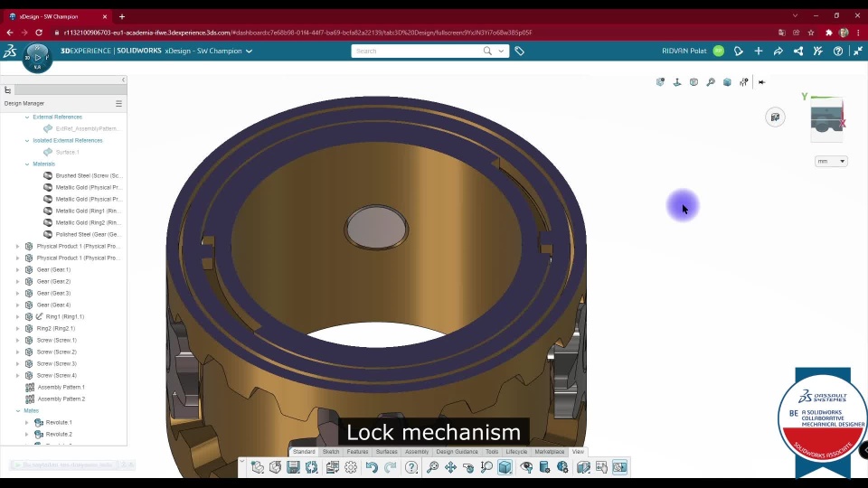868x488 pixels.
Task: Collapse the Isolated External References node
Action: (27, 141)
